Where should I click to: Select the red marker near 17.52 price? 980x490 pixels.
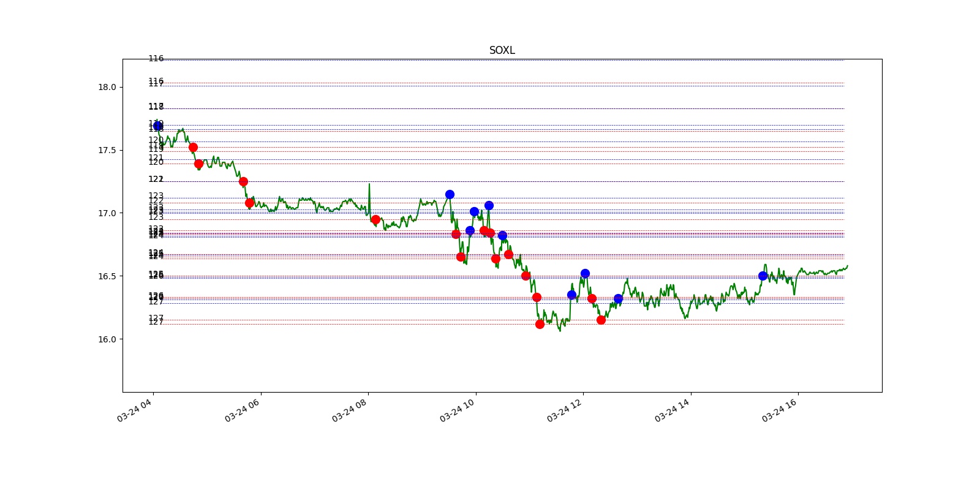pos(193,147)
